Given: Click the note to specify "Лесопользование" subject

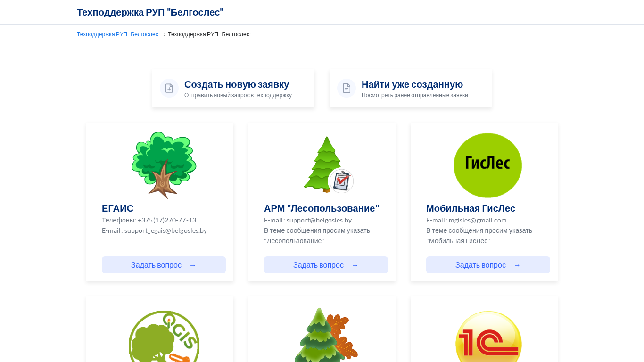Looking at the screenshot, I should pyautogui.click(x=317, y=236).
